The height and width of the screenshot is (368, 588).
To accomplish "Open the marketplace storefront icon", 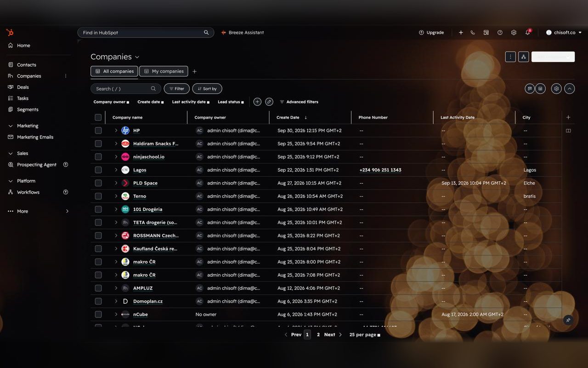I will coord(486,33).
